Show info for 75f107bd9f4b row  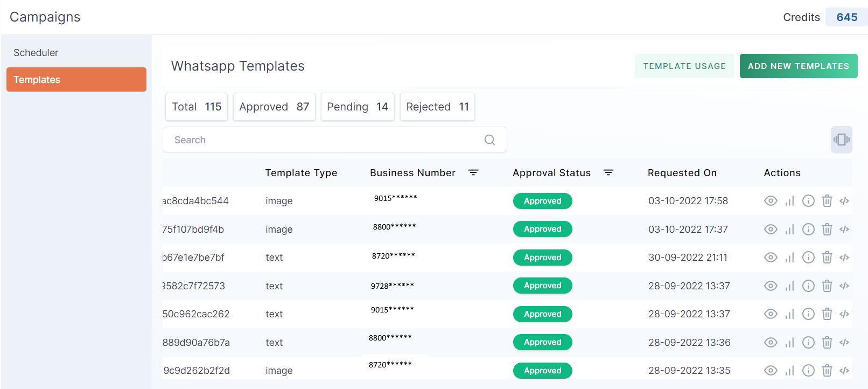tap(808, 229)
